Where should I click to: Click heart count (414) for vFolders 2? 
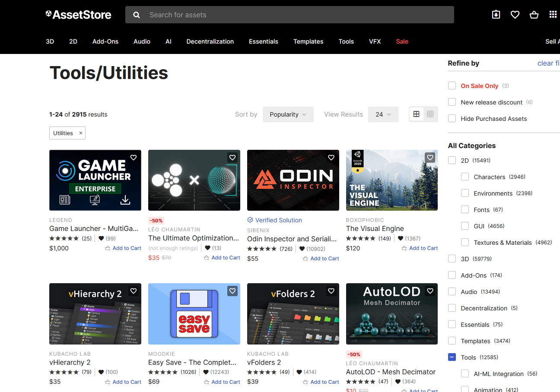click(306, 372)
